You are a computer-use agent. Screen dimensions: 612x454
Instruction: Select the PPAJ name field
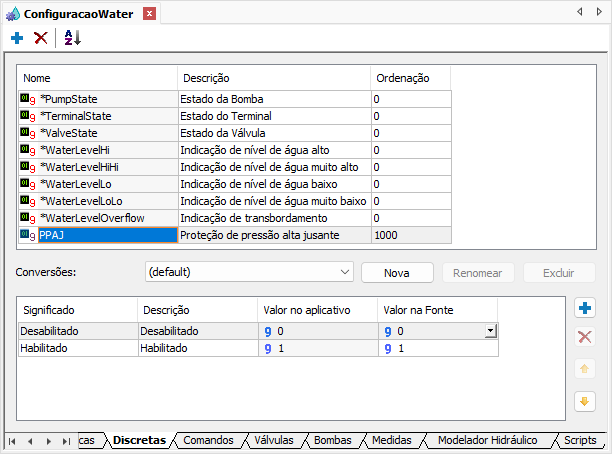93,235
